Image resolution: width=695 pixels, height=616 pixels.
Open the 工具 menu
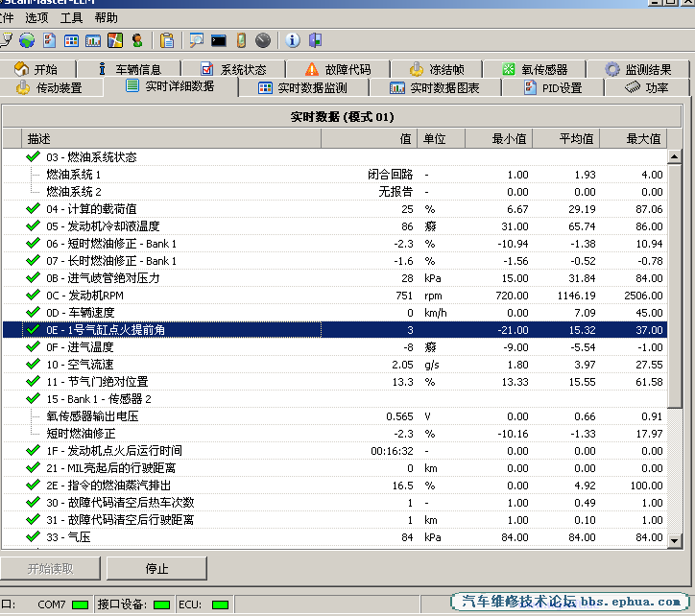pos(71,18)
